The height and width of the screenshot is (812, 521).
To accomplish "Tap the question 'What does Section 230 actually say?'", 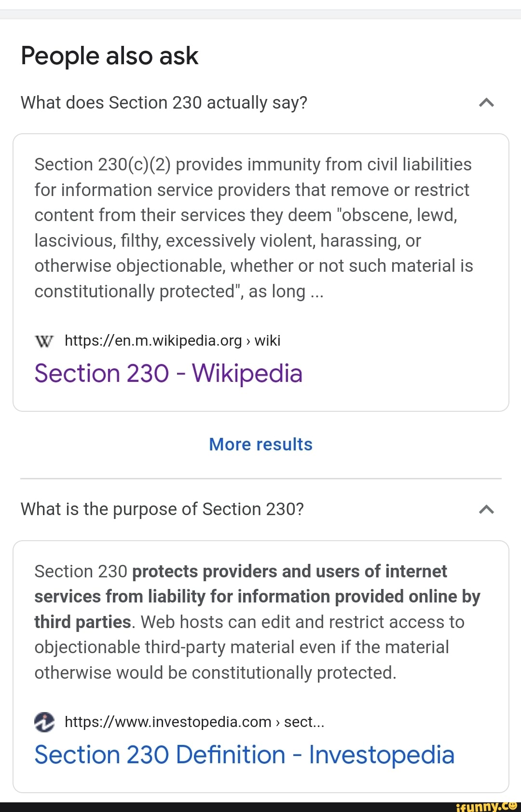I will pyautogui.click(x=164, y=103).
